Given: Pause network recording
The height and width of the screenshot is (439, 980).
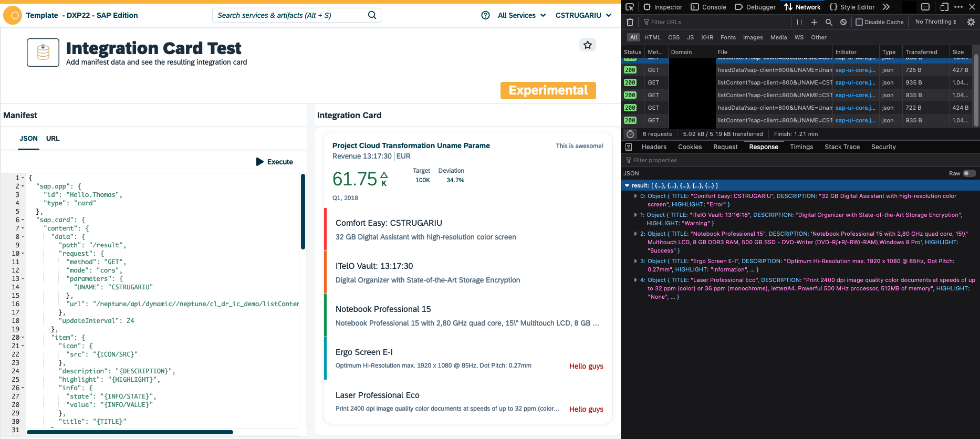Looking at the screenshot, I should [799, 22].
